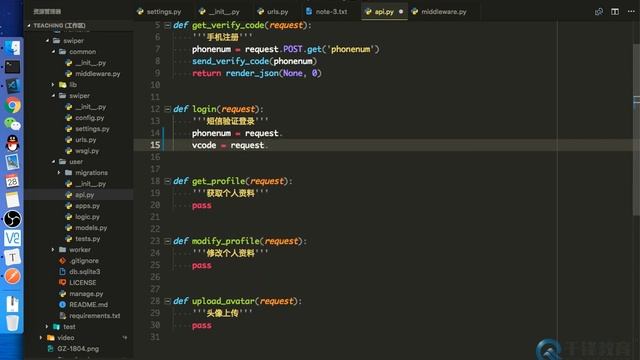Click the open changes icon beside split editor
Image resolution: width=640 pixels, height=360 pixels.
pos(599,11)
